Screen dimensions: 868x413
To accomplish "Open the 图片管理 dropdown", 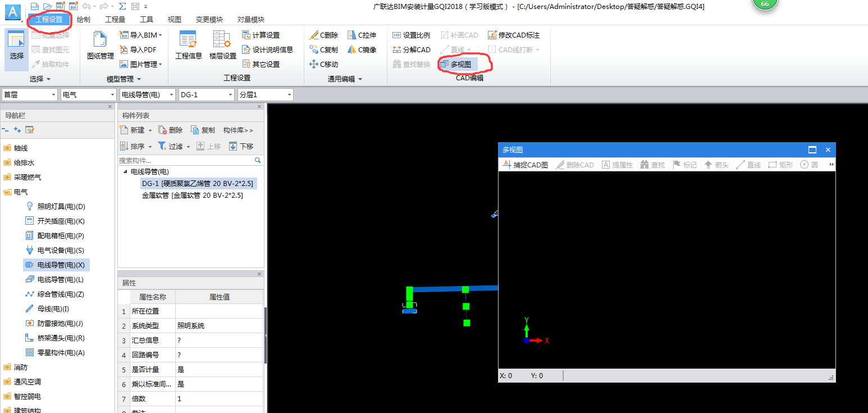I will [160, 64].
